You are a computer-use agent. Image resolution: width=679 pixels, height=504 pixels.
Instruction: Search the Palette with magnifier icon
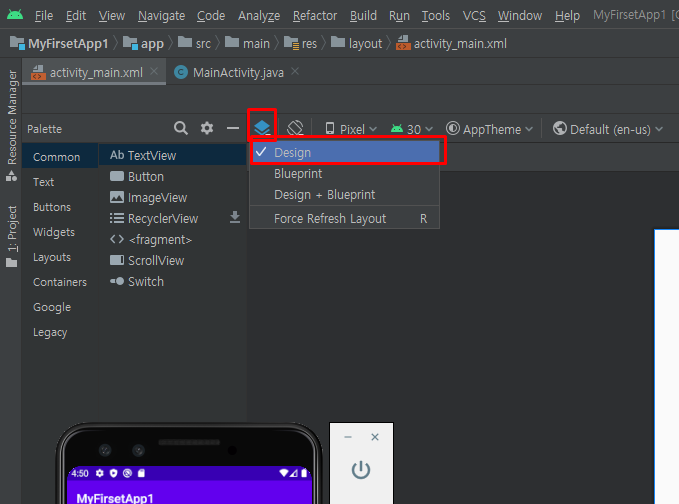point(181,128)
